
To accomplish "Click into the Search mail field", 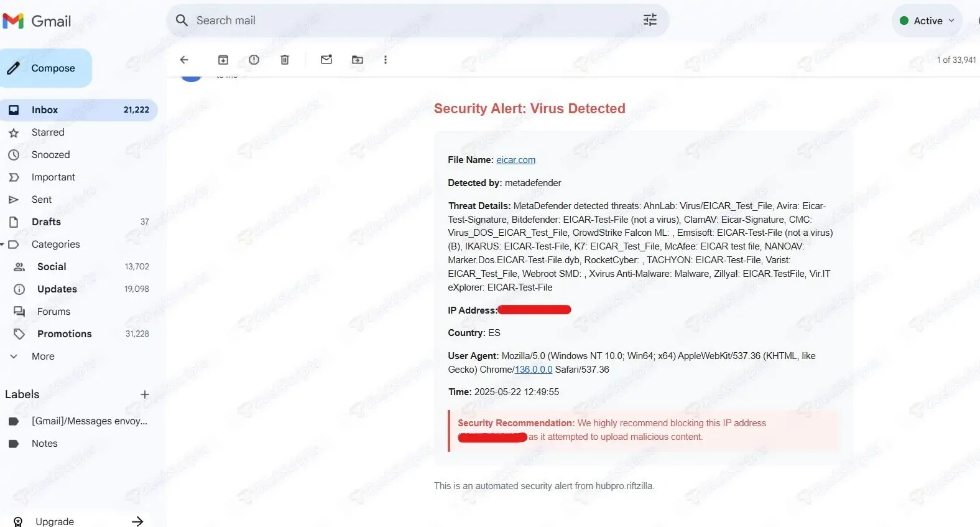I will tap(410, 21).
